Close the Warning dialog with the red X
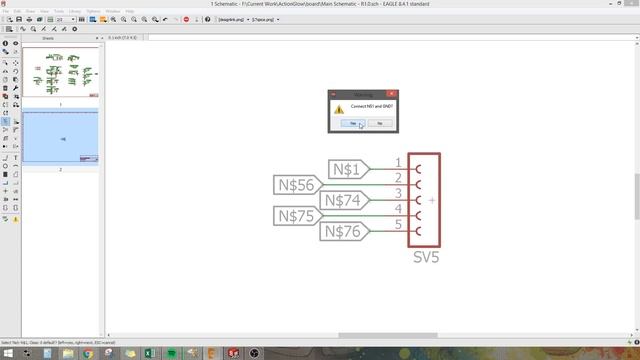This screenshot has width=640, height=360. tap(391, 94)
